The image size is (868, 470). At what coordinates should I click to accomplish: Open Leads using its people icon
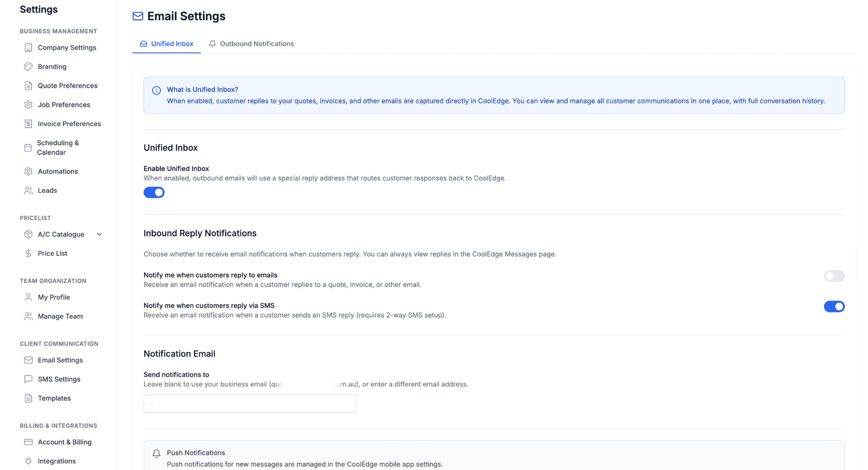[28, 190]
